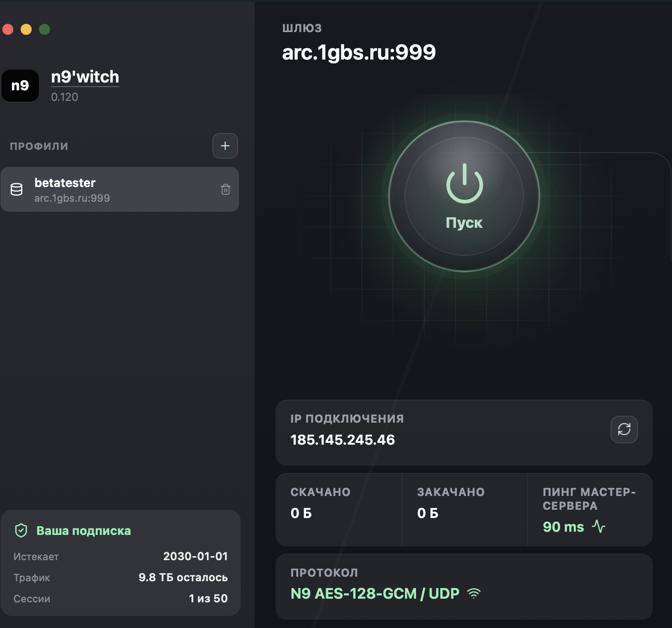This screenshot has height=628, width=672.
Task: Open the n9'witch underlined title link
Action: [x=85, y=77]
